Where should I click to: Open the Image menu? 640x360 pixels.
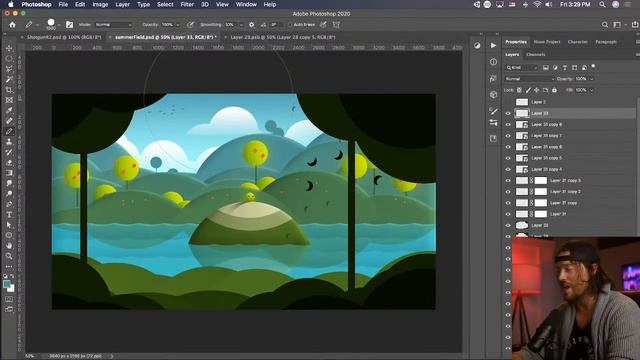[x=100, y=4]
